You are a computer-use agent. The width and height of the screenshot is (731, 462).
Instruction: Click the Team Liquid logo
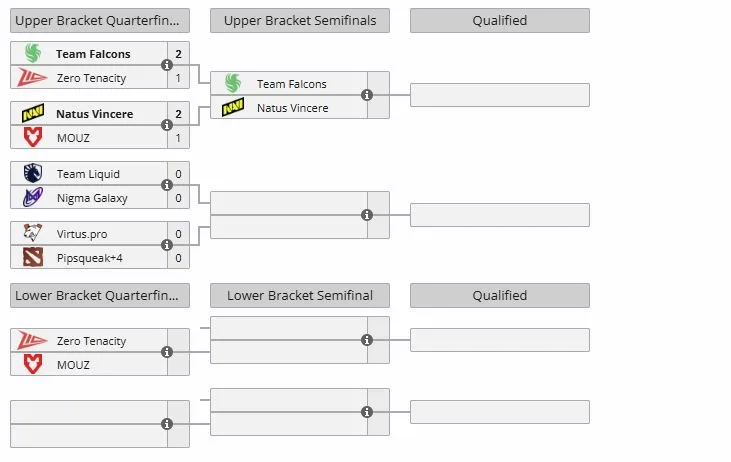tap(33, 173)
